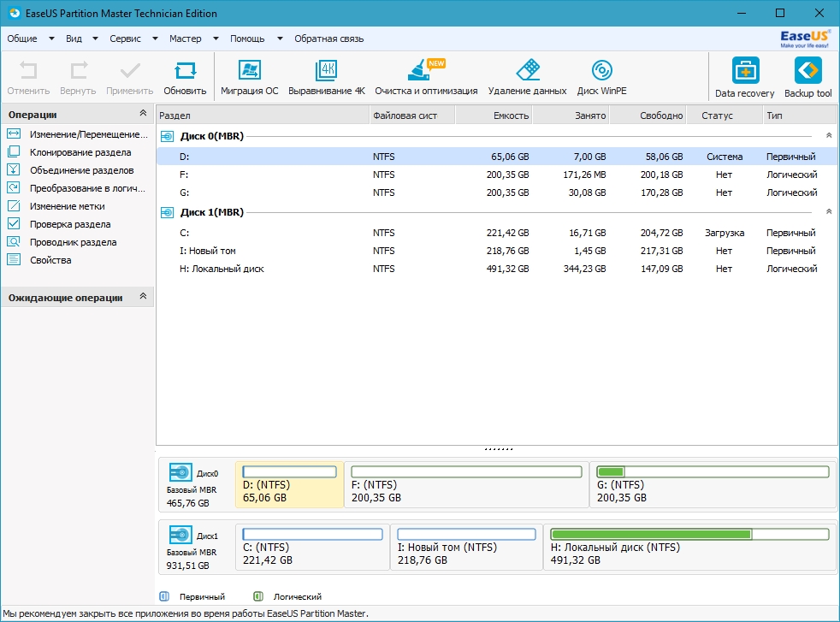
Task: Select the H: Локальный диск usage bar
Action: click(x=689, y=535)
